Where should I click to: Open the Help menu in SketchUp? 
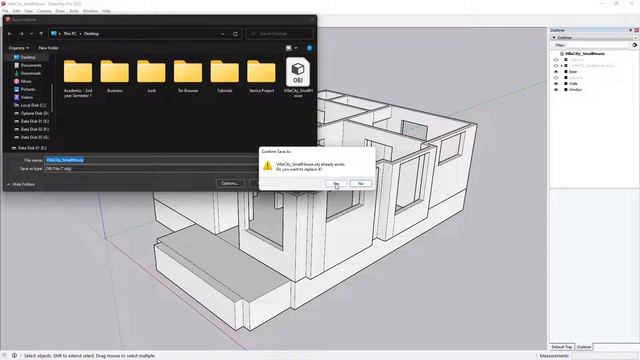tap(106, 11)
